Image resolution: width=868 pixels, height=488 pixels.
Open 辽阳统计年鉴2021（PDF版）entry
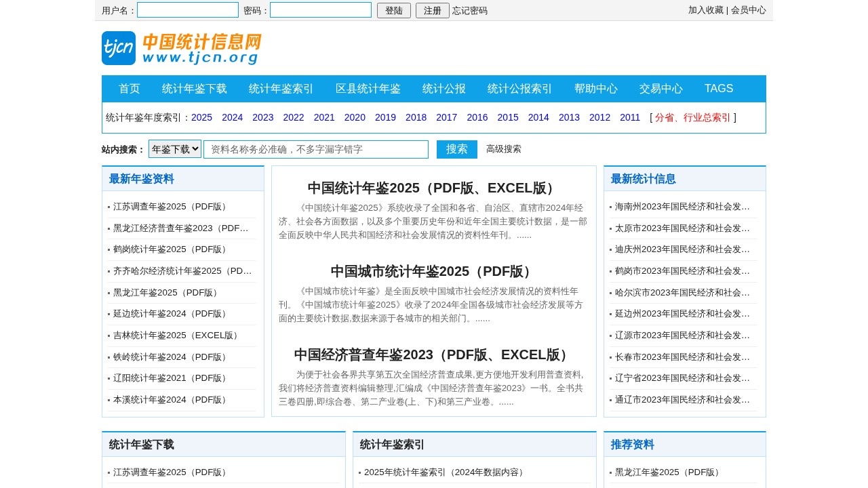pos(172,378)
